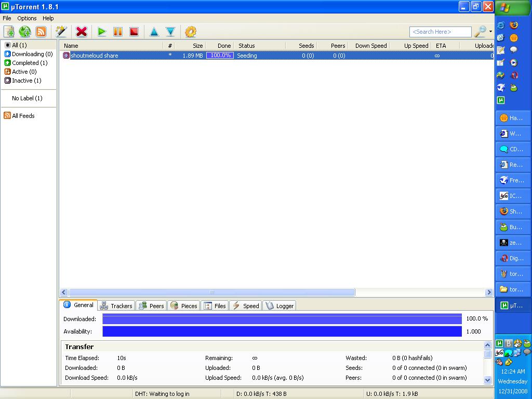Click the down arrow of the Transfer panel scrollbar

pos(487,380)
